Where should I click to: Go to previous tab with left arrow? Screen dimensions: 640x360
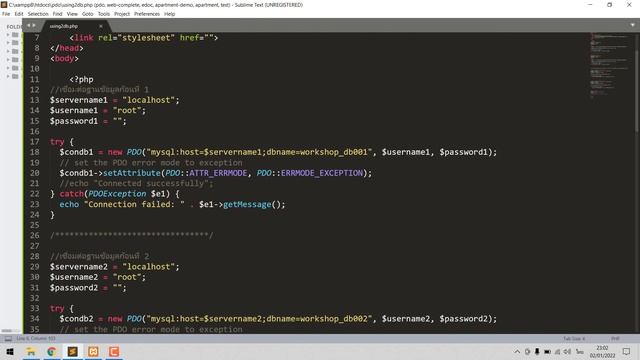(x=29, y=26)
